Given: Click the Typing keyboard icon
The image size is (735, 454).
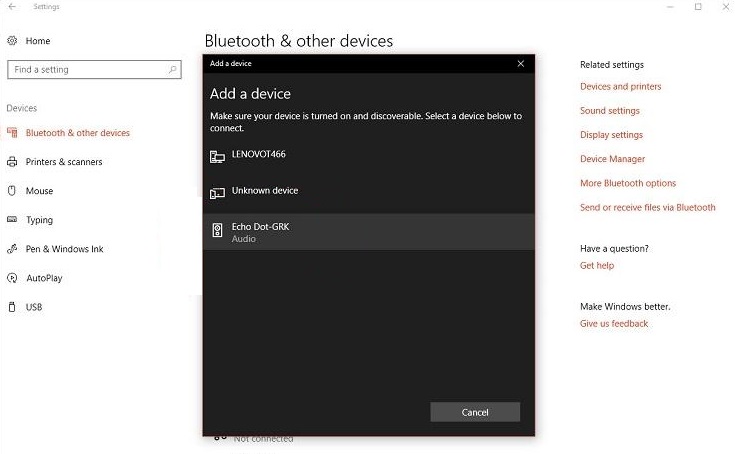Looking at the screenshot, I should [x=12, y=219].
